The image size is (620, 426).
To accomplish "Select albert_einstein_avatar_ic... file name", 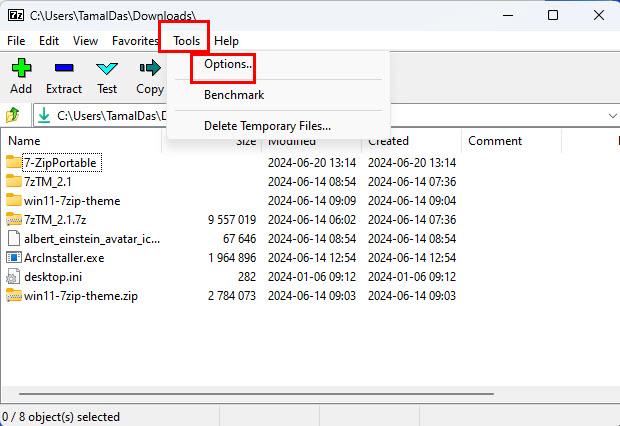I will [x=92, y=239].
